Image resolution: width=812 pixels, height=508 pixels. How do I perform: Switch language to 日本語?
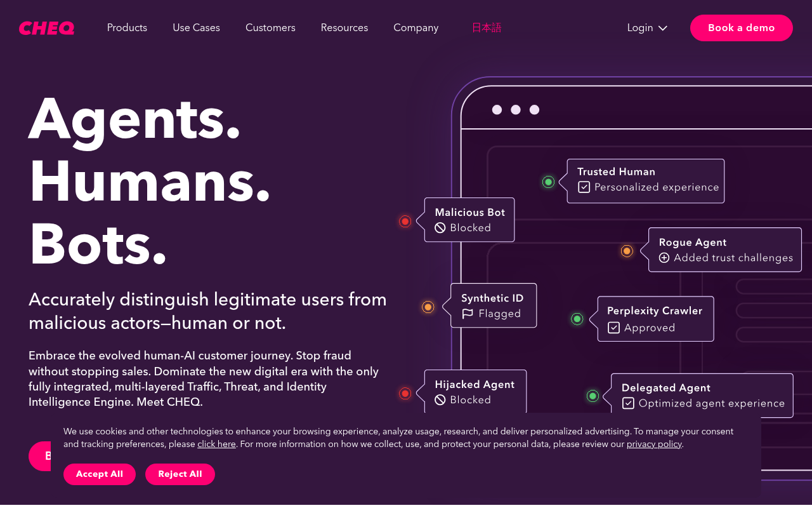[x=487, y=28]
